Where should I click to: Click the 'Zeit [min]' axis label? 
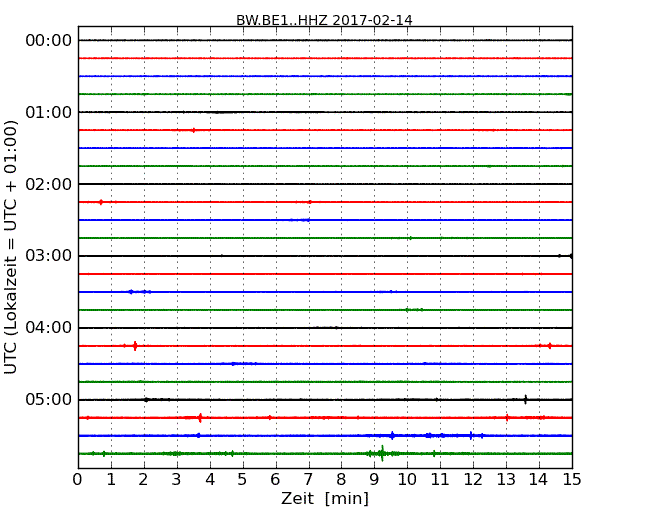[325, 498]
